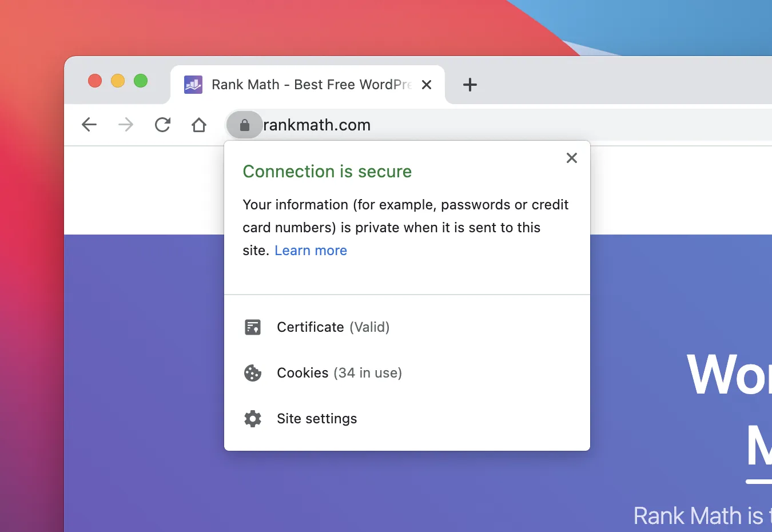Click the gear icon for site settings

coord(253,419)
